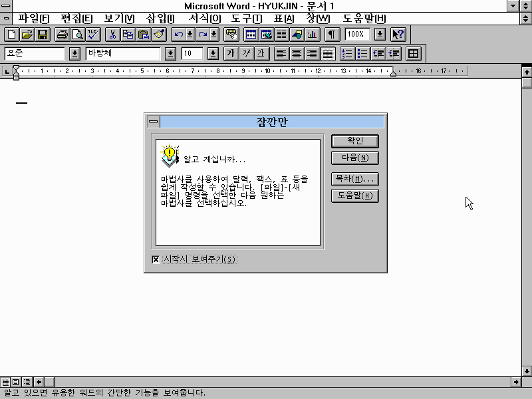
Task: Click the 확인 button in the dialog
Action: 355,141
